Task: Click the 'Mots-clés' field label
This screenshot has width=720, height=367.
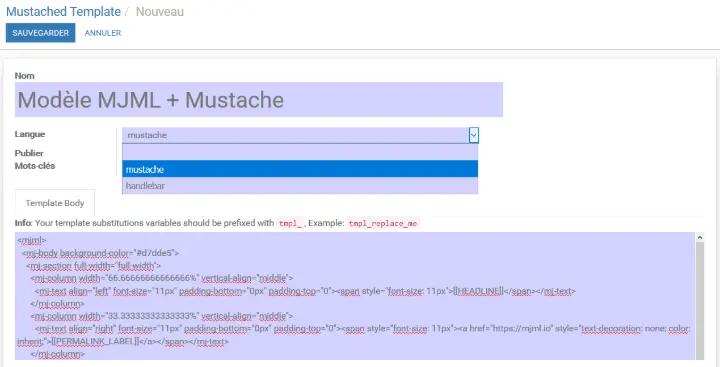Action: 35,166
